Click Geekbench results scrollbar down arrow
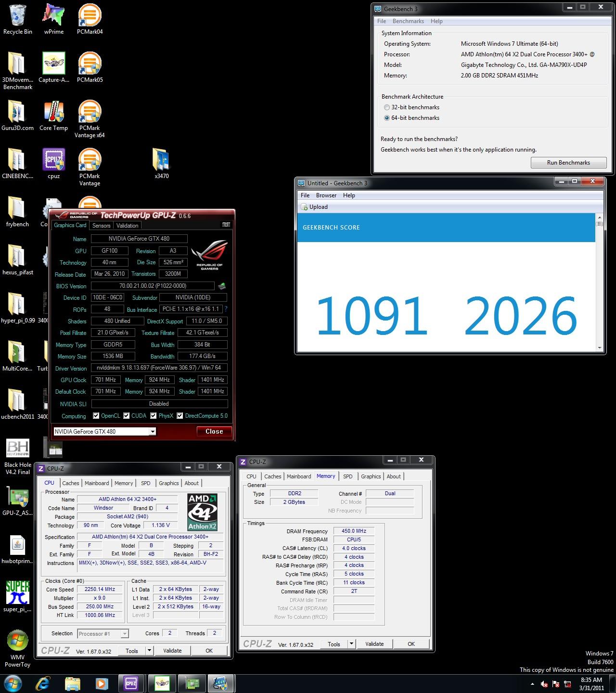The width and height of the screenshot is (616, 693). coord(599,348)
